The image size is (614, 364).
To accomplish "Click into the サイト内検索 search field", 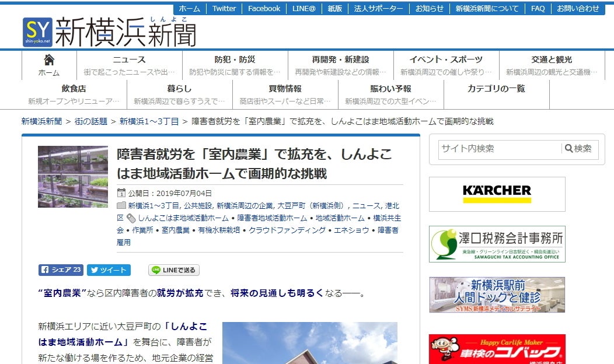I will point(500,149).
